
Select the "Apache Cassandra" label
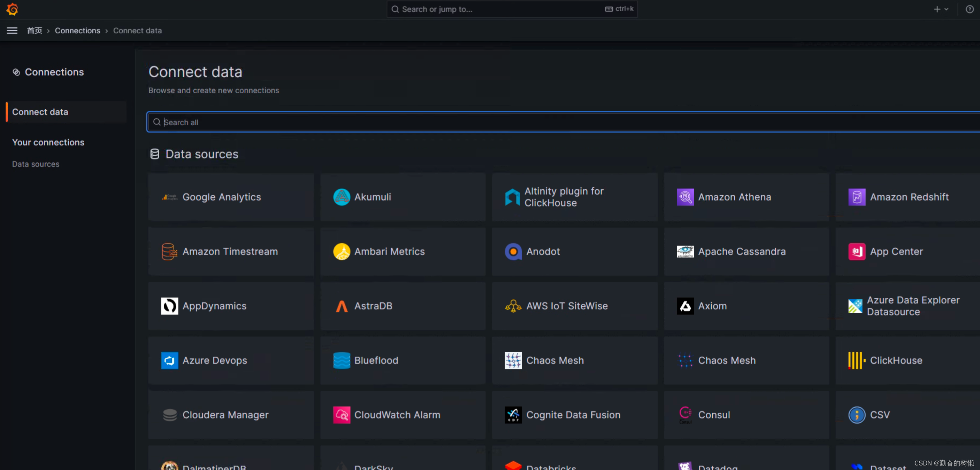(742, 251)
